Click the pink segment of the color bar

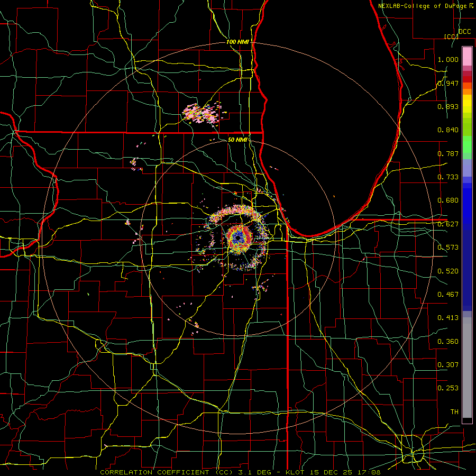coord(467,56)
